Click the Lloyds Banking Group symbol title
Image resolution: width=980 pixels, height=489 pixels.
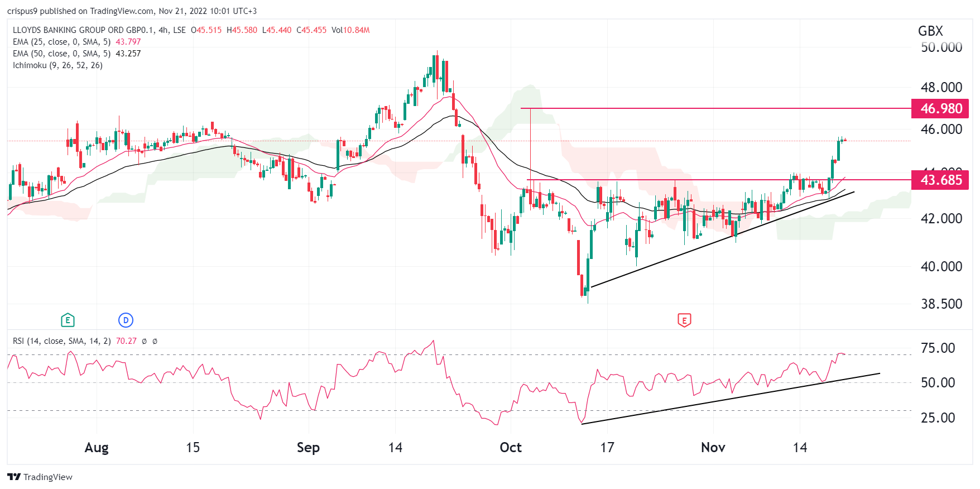tap(99, 30)
